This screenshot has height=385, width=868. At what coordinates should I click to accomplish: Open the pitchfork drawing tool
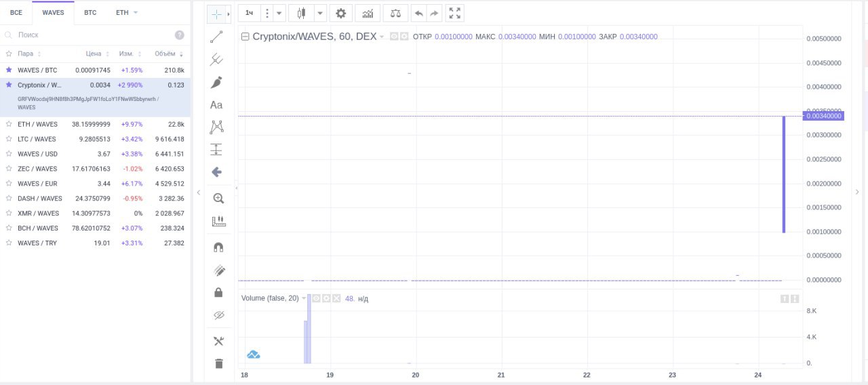point(217,60)
